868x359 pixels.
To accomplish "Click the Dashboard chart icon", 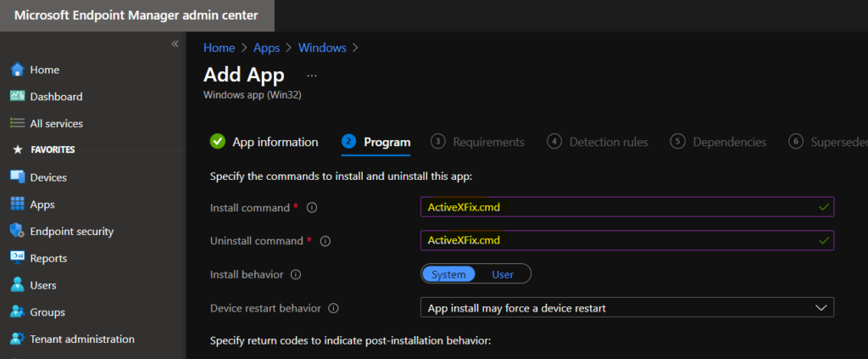I will point(18,97).
